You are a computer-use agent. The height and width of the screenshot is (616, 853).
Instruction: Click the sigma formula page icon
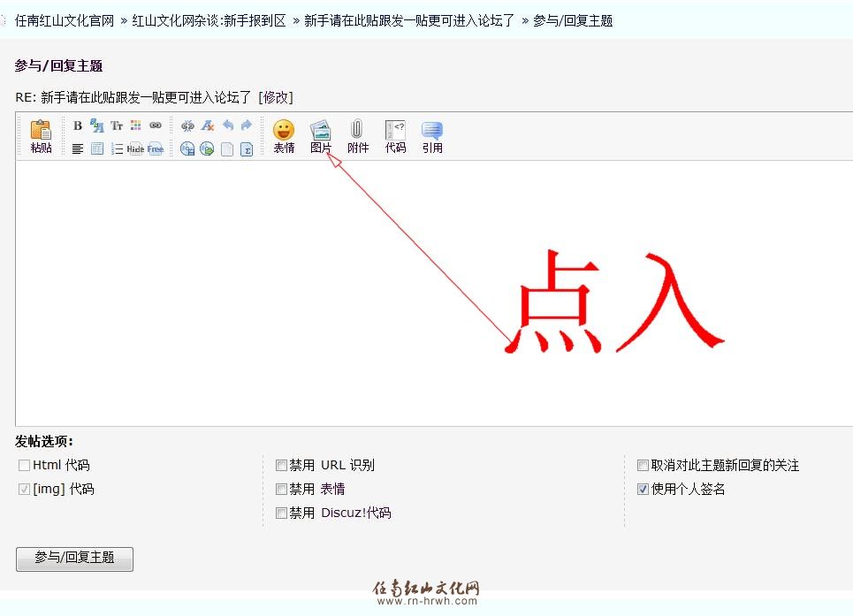[247, 149]
